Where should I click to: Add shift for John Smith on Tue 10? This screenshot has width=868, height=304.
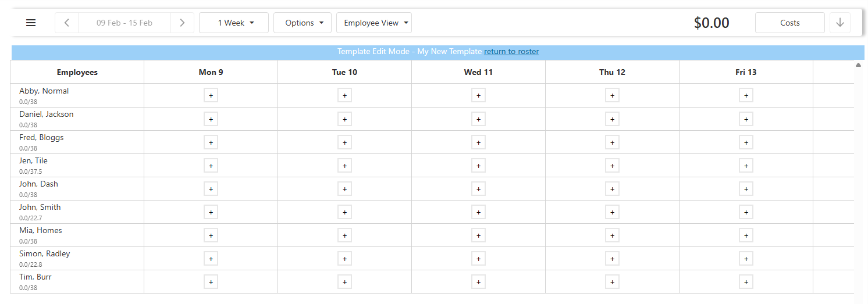point(344,212)
